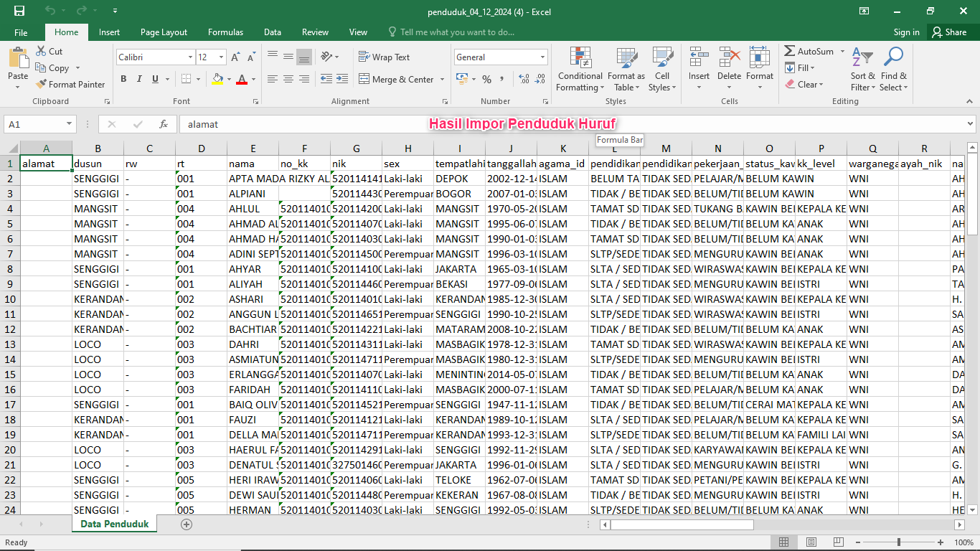Toggle Align Left for cell text

click(273, 79)
